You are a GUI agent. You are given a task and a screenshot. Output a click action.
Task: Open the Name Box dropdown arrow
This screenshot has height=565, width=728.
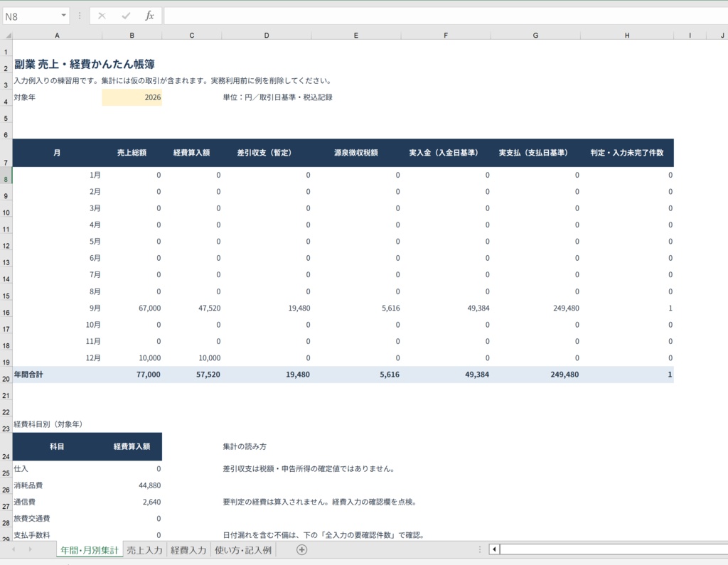[63, 16]
